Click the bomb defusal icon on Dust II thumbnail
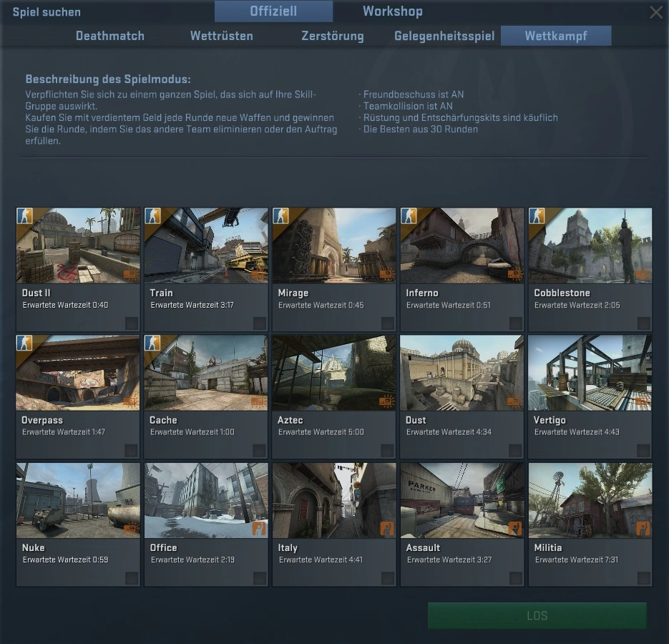Viewport: 669px width, 644px height. pos(131,274)
